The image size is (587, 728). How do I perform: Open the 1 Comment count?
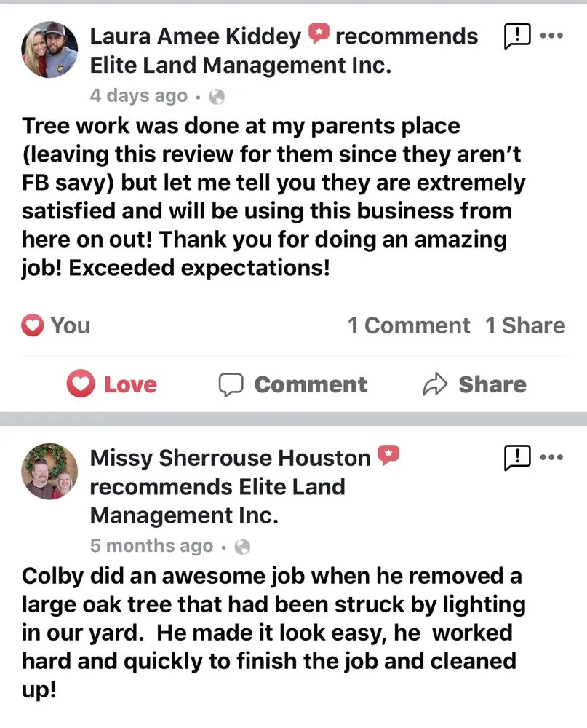(409, 325)
